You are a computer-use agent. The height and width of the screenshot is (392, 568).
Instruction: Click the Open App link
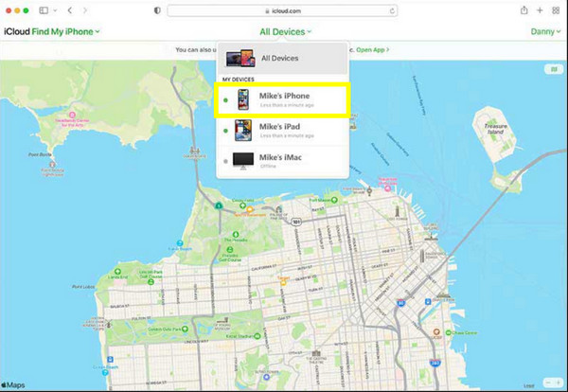[373, 48]
